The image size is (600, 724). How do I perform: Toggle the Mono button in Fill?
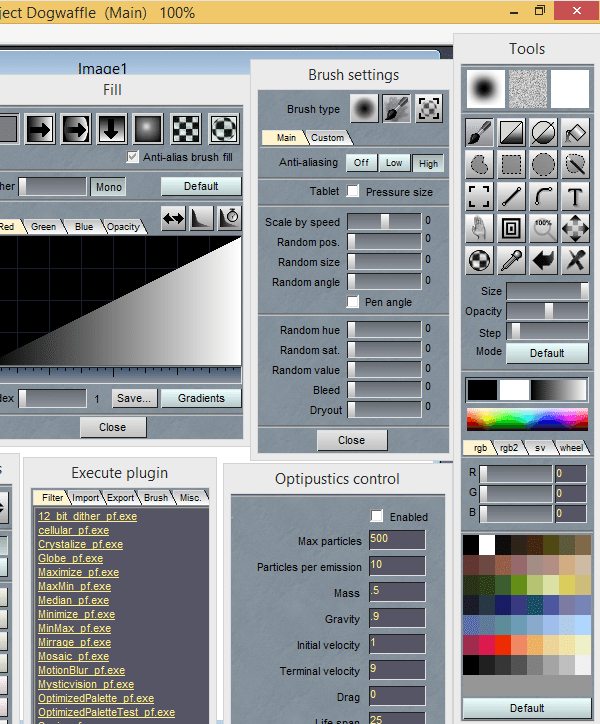pos(109,187)
